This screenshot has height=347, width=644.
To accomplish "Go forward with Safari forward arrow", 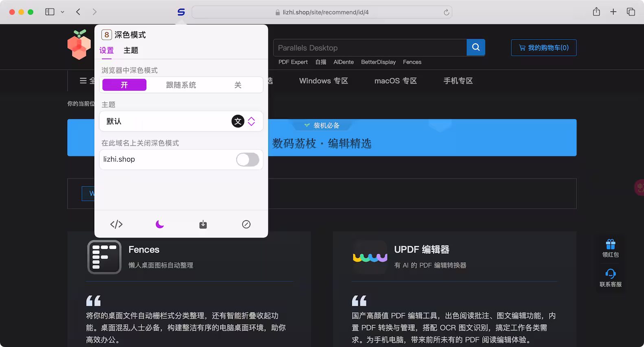I will tap(94, 12).
